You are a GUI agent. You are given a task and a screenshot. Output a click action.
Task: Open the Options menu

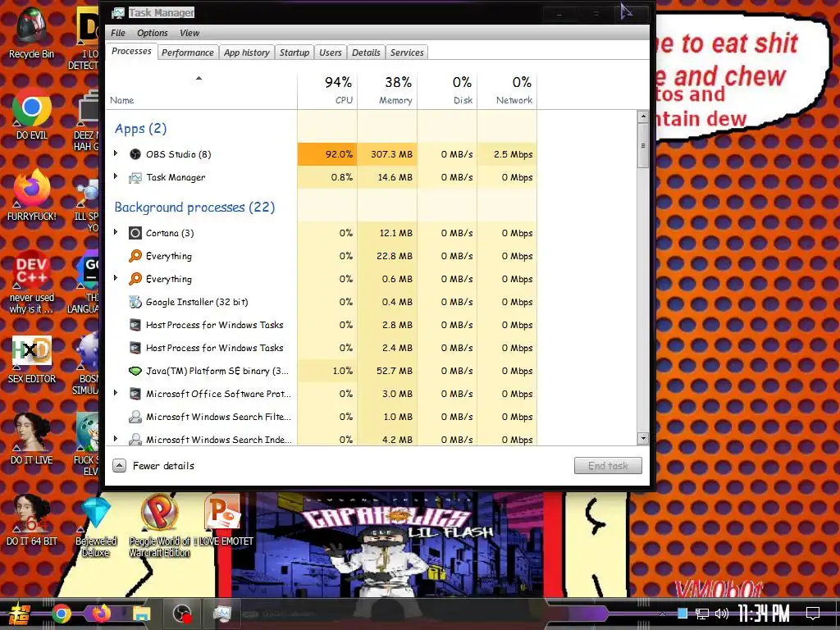tap(152, 33)
